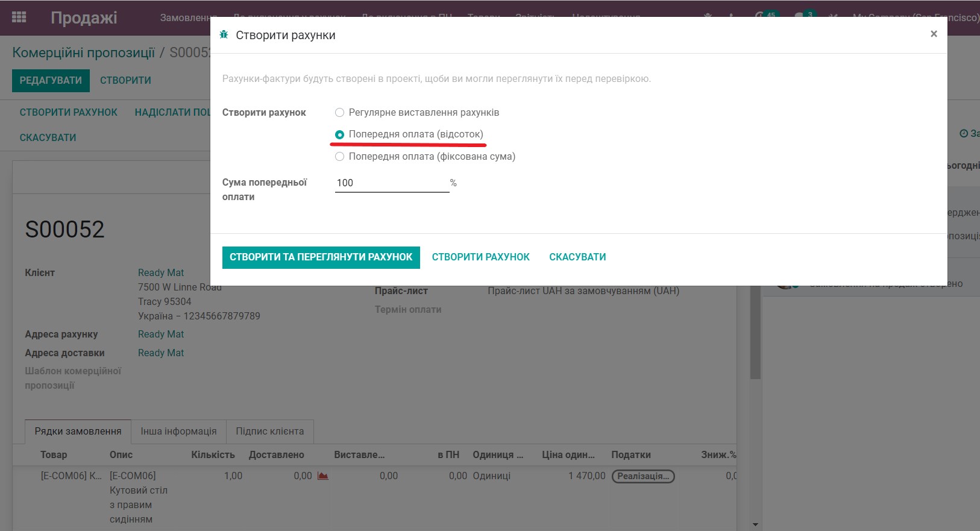Viewport: 980px width, 531px height.
Task: Click the Товар column header
Action: coord(54,454)
